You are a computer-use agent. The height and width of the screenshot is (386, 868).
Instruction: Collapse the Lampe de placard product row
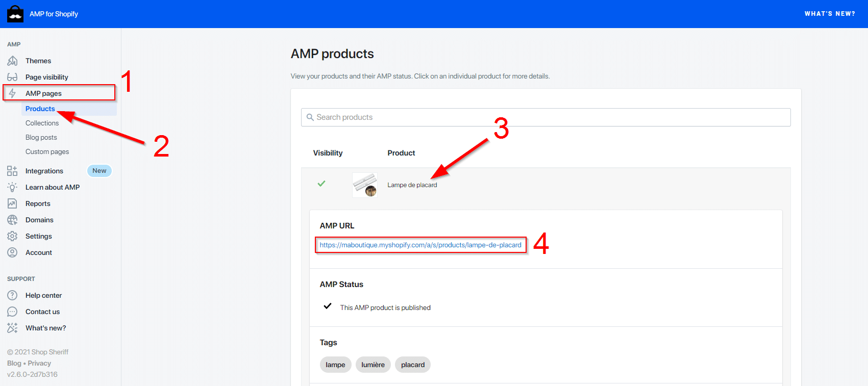point(412,185)
